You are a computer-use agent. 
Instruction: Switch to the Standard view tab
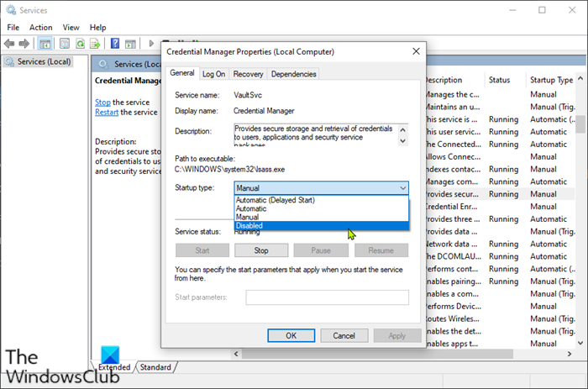tap(155, 367)
